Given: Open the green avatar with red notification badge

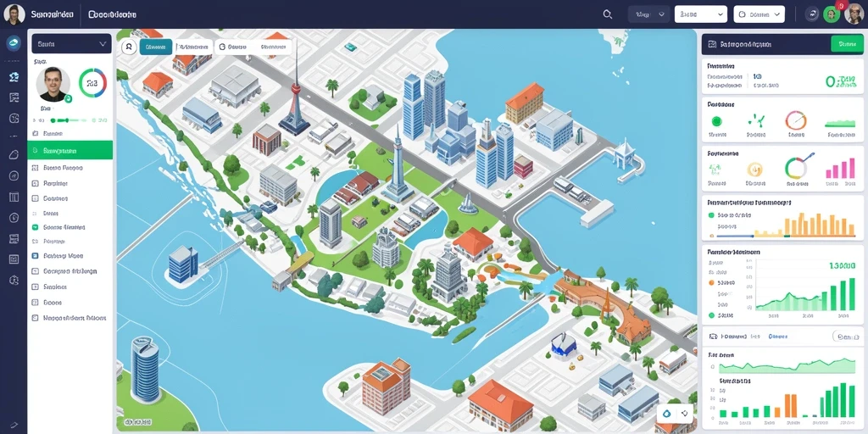Looking at the screenshot, I should coord(832,14).
